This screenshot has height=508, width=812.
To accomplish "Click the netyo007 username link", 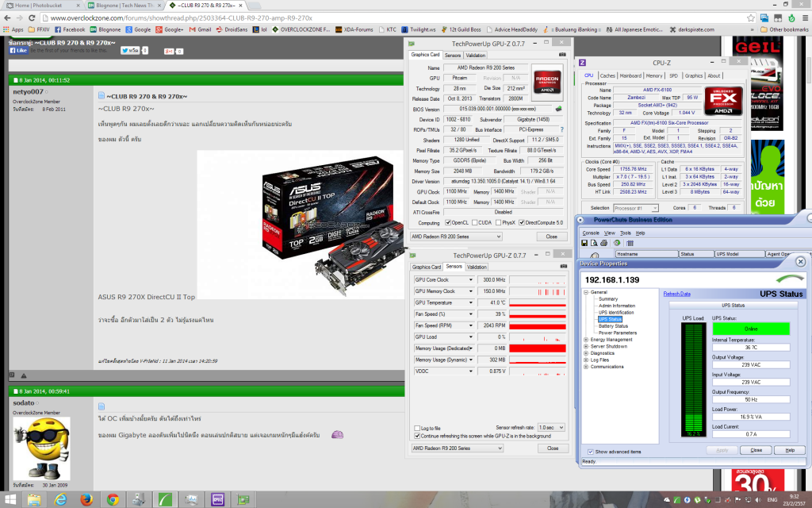I will click(x=28, y=92).
